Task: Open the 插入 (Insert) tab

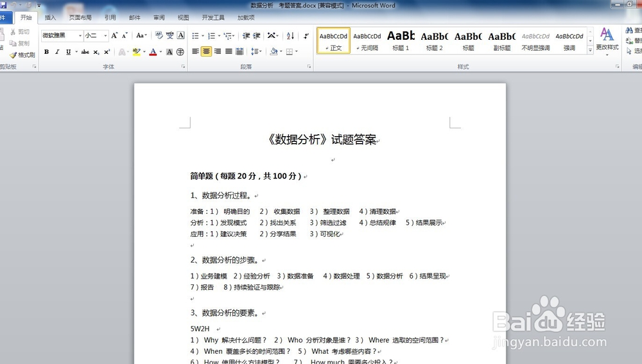Action: coord(50,17)
